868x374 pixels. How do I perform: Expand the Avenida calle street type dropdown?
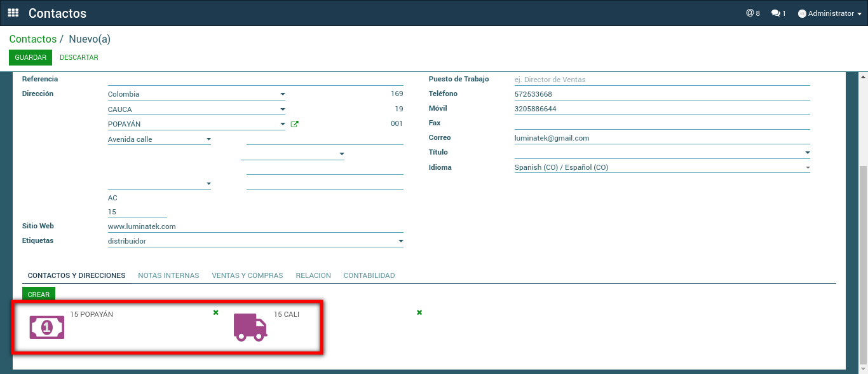tap(208, 139)
